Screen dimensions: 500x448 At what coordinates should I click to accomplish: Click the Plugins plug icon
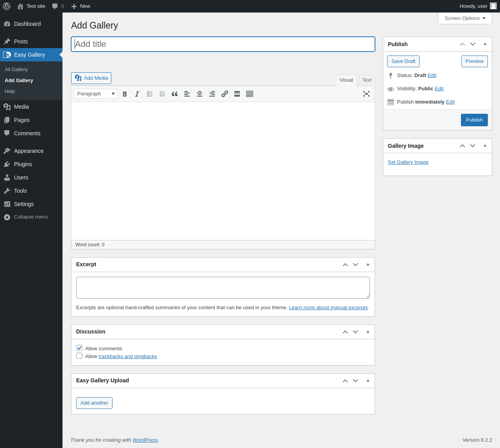[x=7, y=164]
